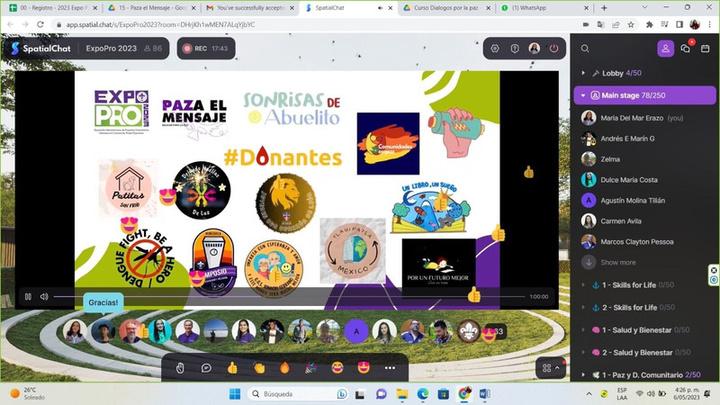This screenshot has width=720, height=405.
Task: Click the Búsqueda taskbar search box
Action: (298, 394)
